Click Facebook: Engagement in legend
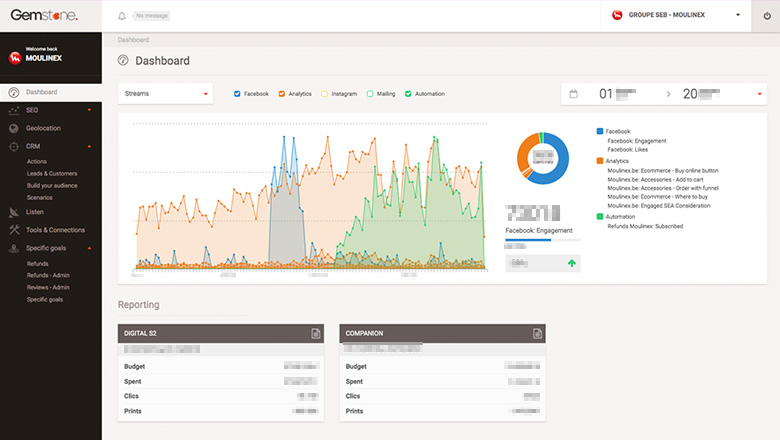This screenshot has width=780, height=440. coord(637,141)
